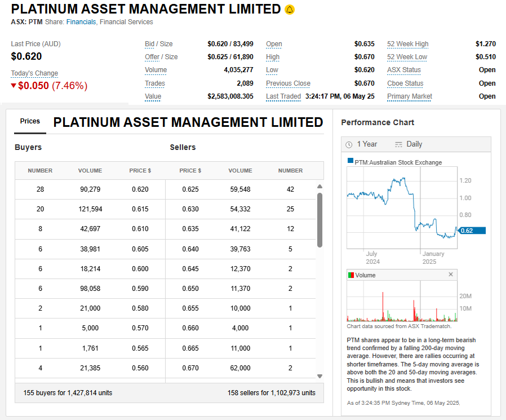
Task: Click the 52 Week High label
Action: (407, 44)
